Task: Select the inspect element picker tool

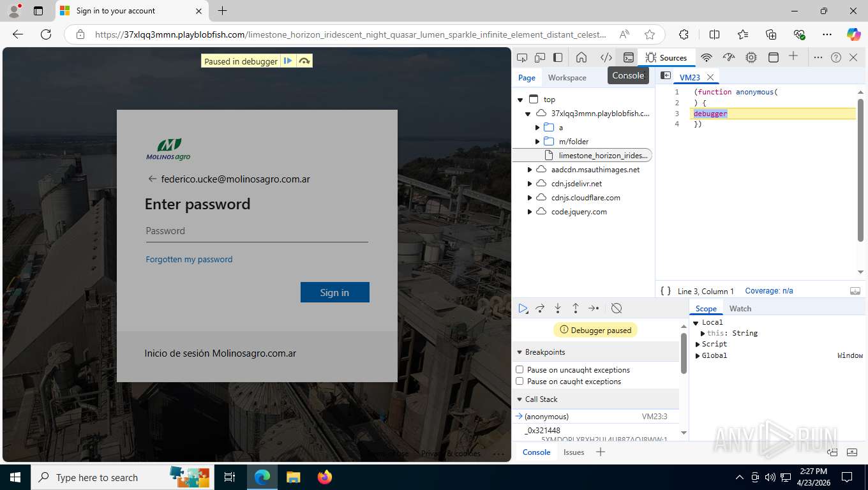Action: pyautogui.click(x=522, y=57)
